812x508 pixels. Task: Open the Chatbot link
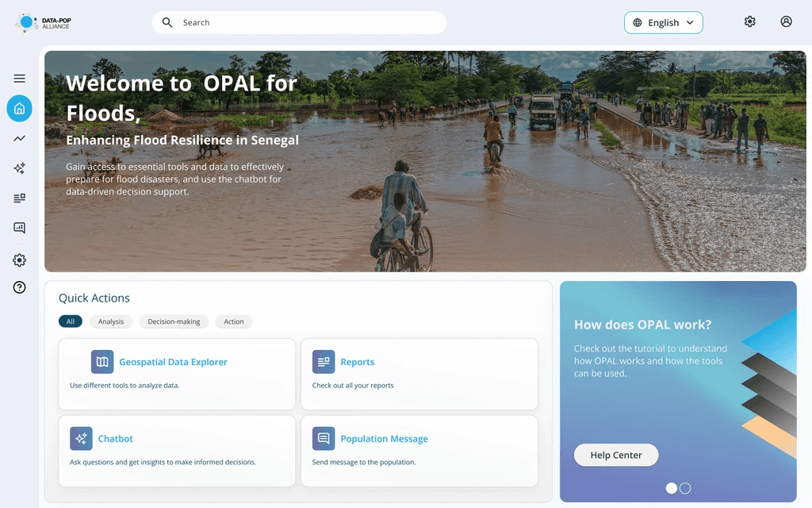click(116, 438)
